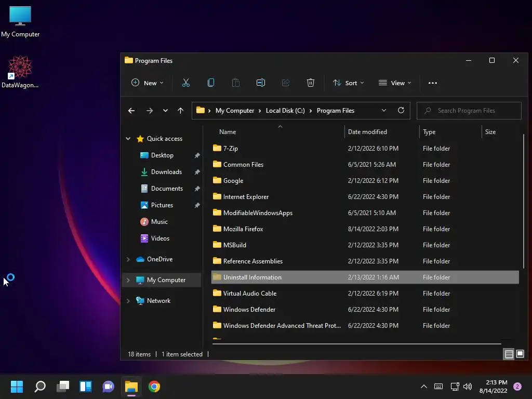Sort by Date modified column header

(x=382, y=131)
